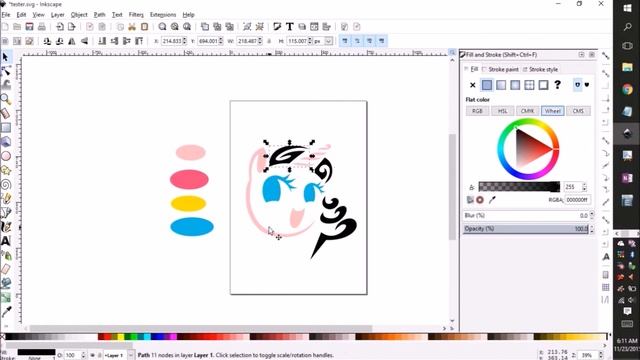Select Pattern fill button
The image size is (640, 360).
[529, 85]
